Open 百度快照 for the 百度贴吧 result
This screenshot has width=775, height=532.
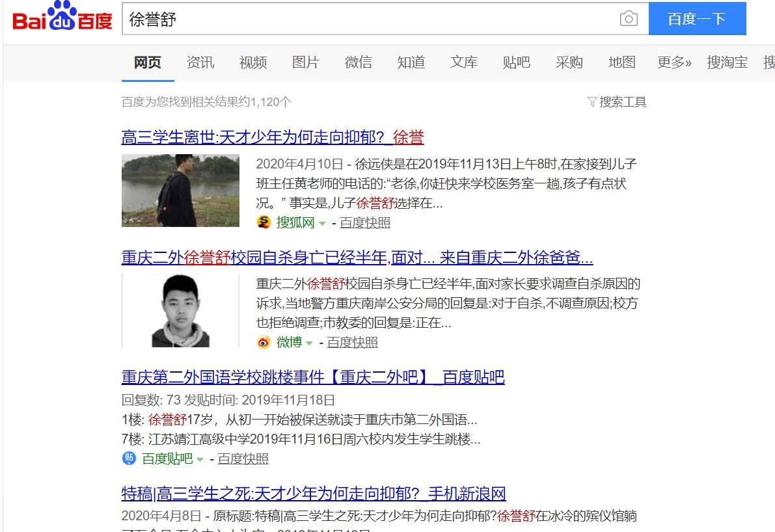point(243,459)
